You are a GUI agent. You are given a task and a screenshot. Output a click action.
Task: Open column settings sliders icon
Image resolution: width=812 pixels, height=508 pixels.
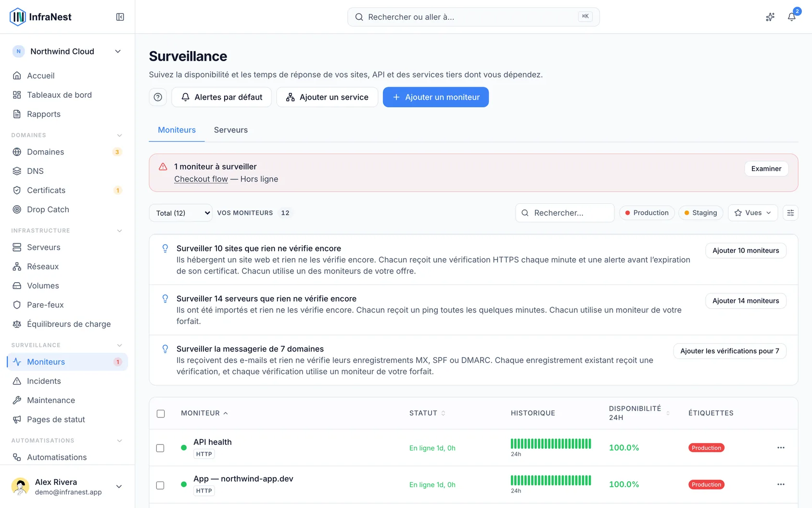click(790, 213)
